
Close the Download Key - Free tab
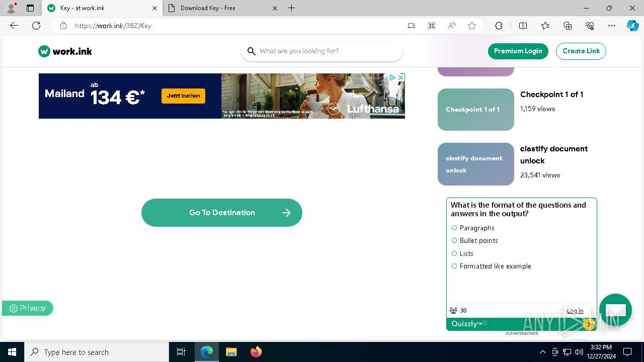275,8
